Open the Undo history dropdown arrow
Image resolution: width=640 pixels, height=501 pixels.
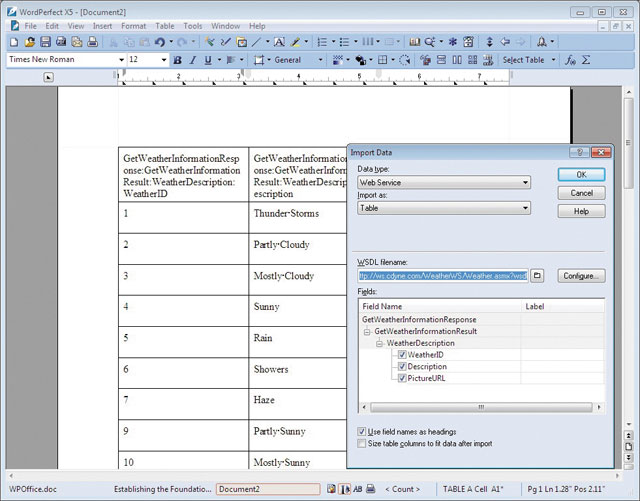pyautogui.click(x=171, y=42)
